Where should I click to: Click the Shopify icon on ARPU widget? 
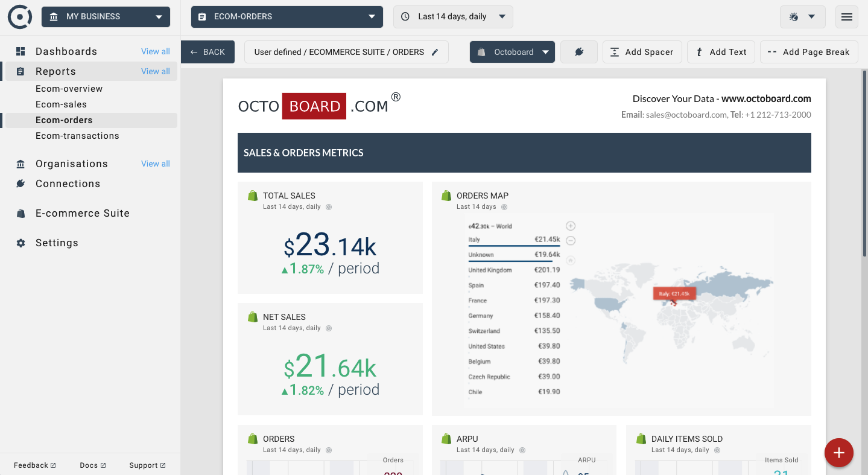point(446,439)
